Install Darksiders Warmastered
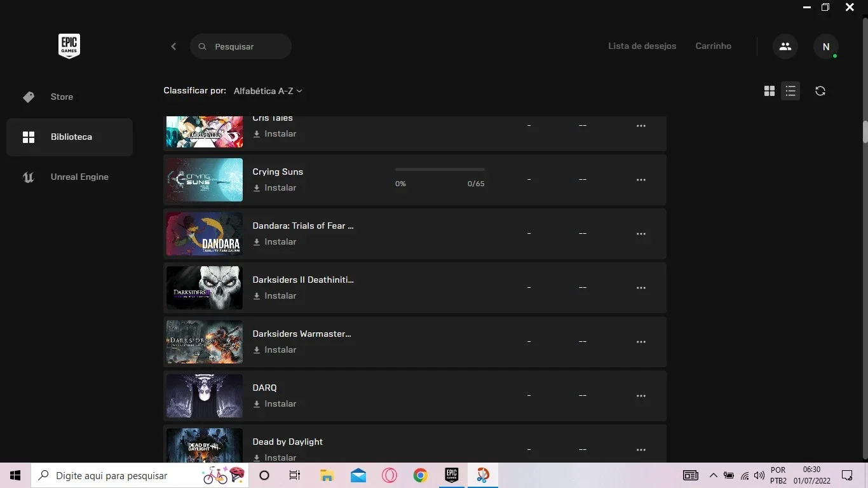 (275, 350)
